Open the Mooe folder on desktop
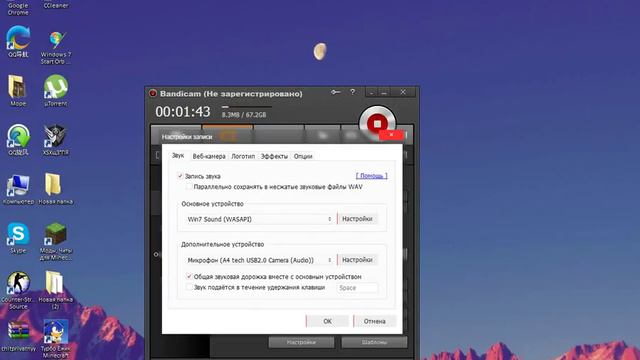 (x=18, y=90)
